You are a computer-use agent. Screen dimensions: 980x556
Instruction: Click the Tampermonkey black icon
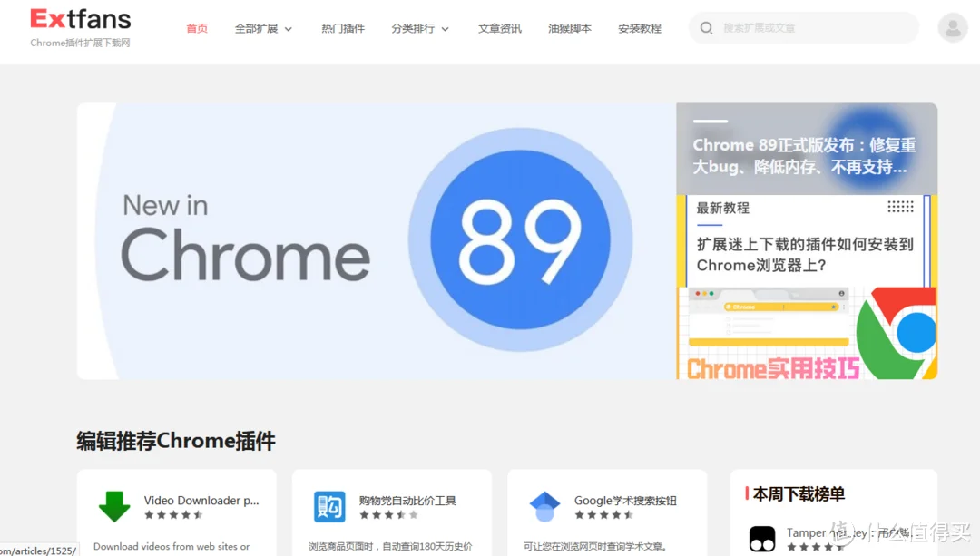click(x=762, y=539)
